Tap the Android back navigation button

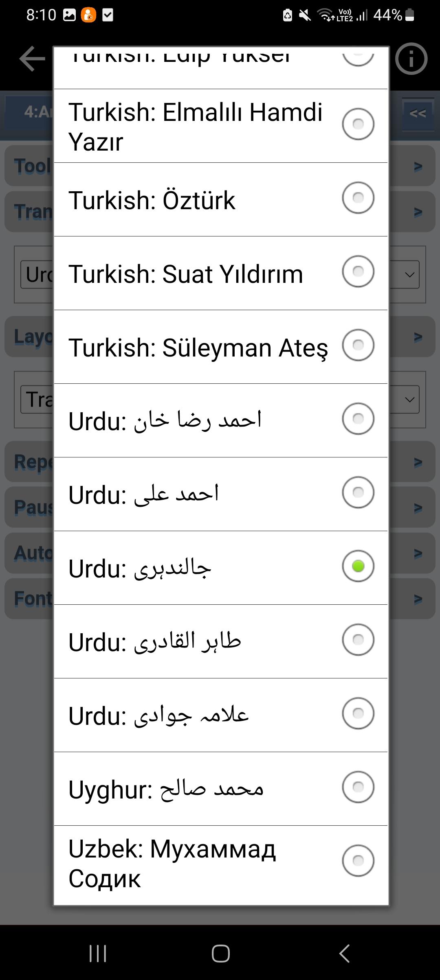click(x=344, y=953)
